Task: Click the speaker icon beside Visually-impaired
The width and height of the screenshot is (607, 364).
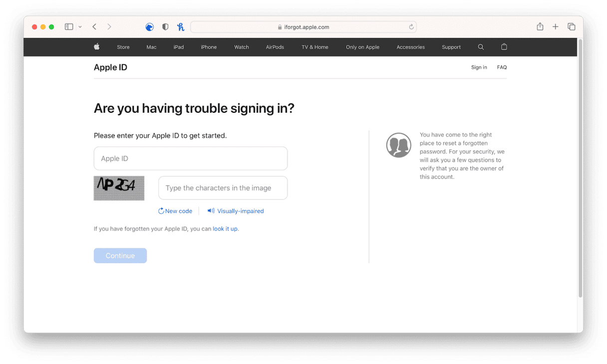Action: (x=211, y=211)
